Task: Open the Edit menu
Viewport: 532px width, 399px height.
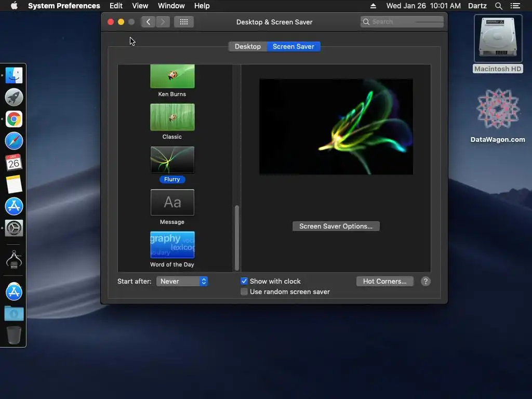Action: tap(116, 6)
